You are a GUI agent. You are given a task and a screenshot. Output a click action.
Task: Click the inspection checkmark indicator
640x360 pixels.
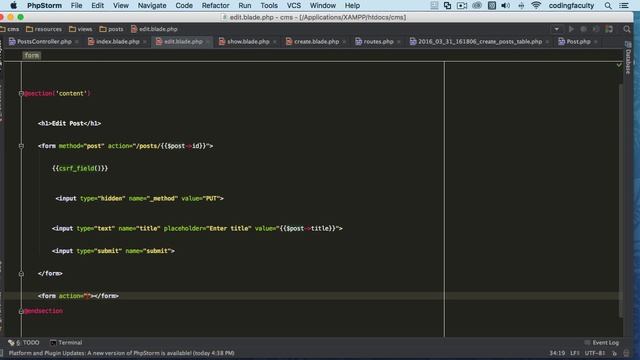pos(619,64)
